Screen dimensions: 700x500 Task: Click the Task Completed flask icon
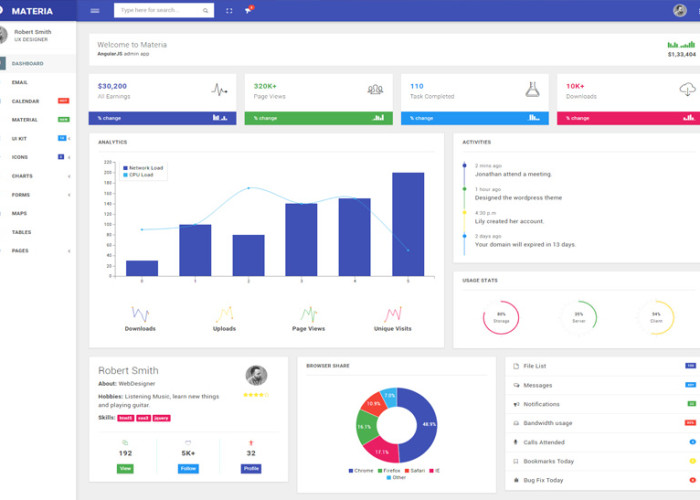click(x=532, y=90)
